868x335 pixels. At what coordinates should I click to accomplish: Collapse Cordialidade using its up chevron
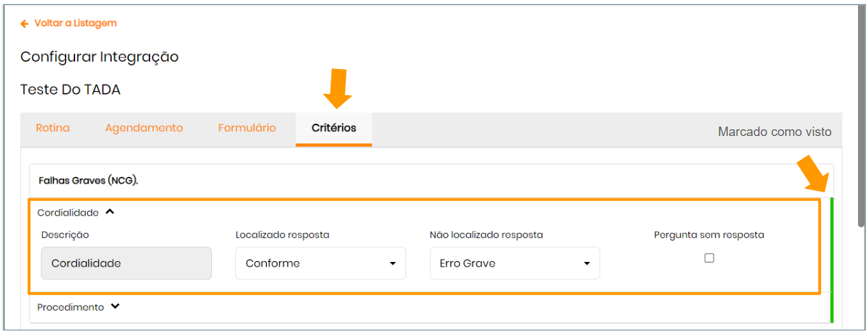pos(110,212)
